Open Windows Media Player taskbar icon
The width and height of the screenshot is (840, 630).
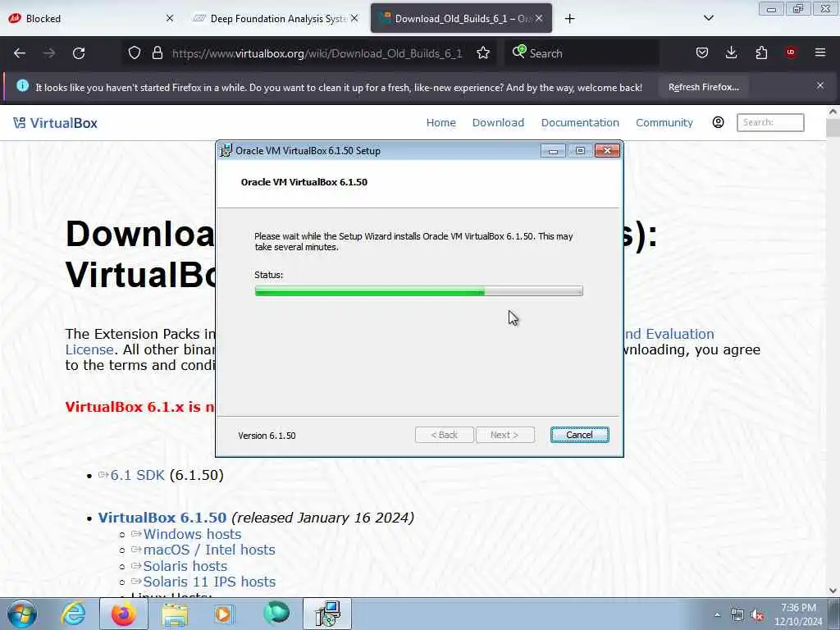point(225,614)
